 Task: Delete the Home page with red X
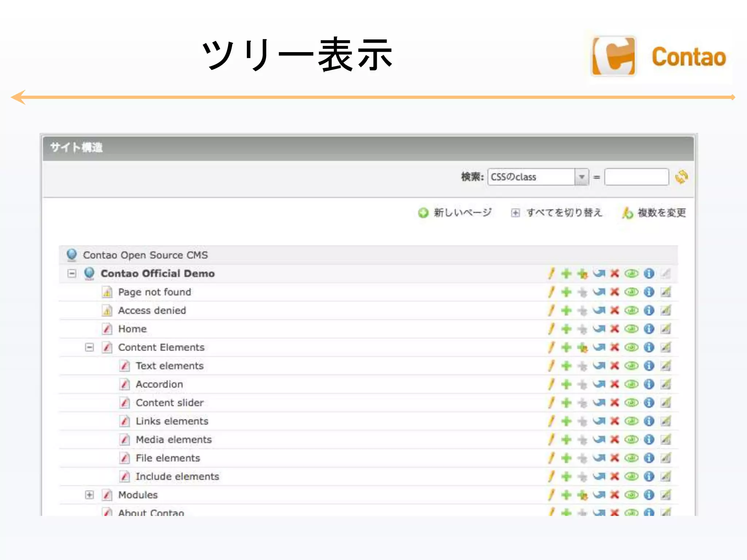pos(615,329)
